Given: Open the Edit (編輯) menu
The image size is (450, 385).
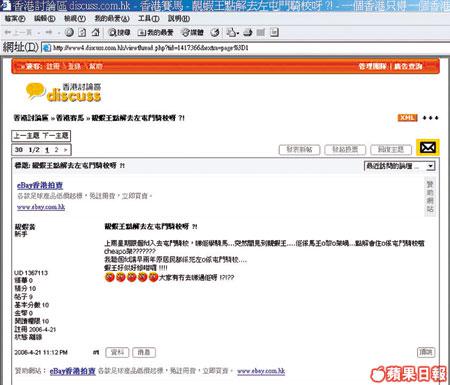Looking at the screenshot, I should (x=45, y=19).
